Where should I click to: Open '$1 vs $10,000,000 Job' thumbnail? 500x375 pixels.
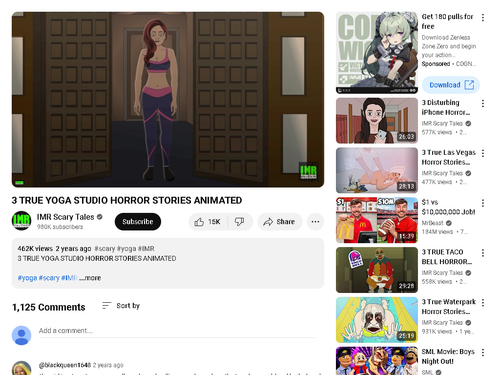click(377, 220)
